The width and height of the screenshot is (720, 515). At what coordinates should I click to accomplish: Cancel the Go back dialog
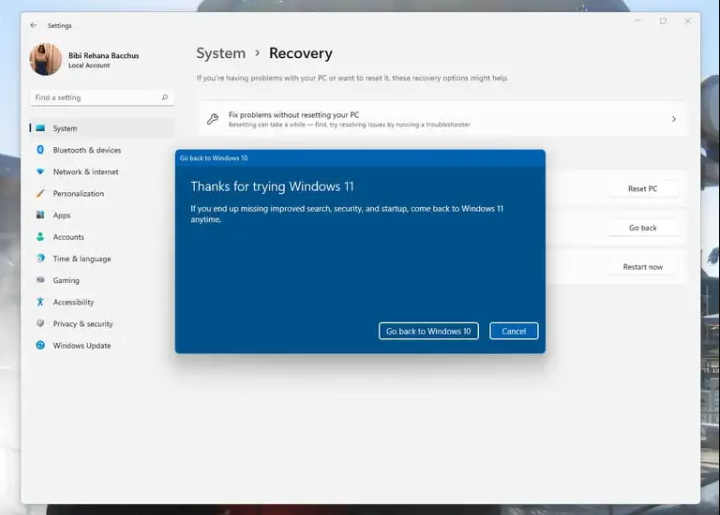[513, 331]
